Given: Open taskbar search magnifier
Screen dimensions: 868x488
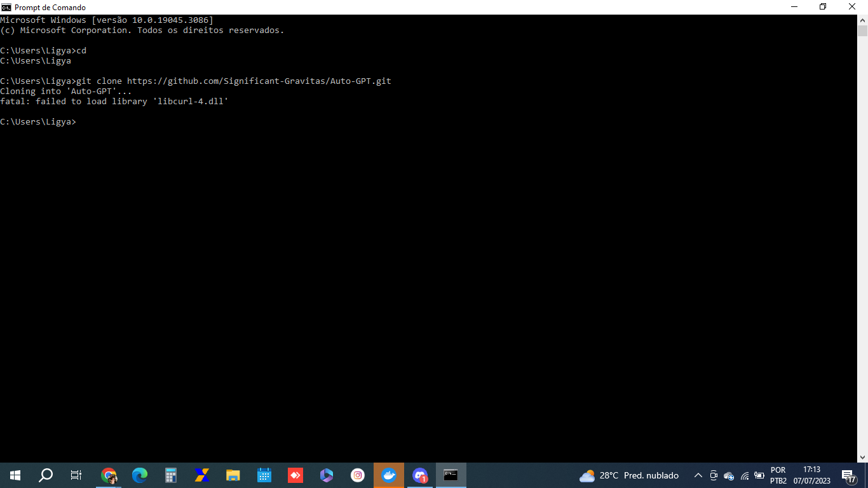Looking at the screenshot, I should tap(46, 475).
